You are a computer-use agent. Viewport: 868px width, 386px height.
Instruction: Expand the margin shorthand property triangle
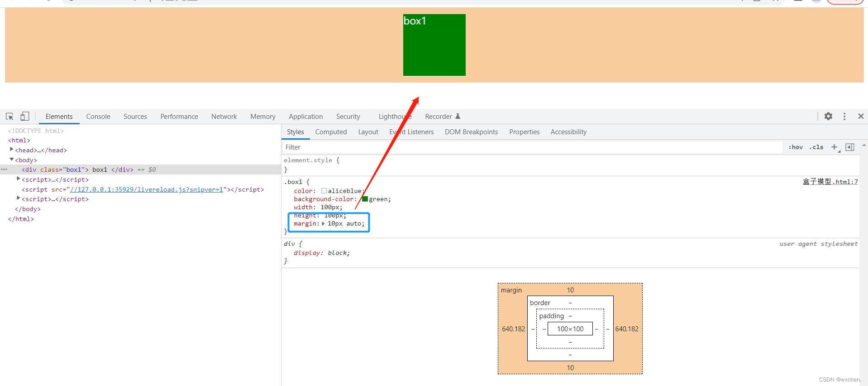click(x=323, y=223)
